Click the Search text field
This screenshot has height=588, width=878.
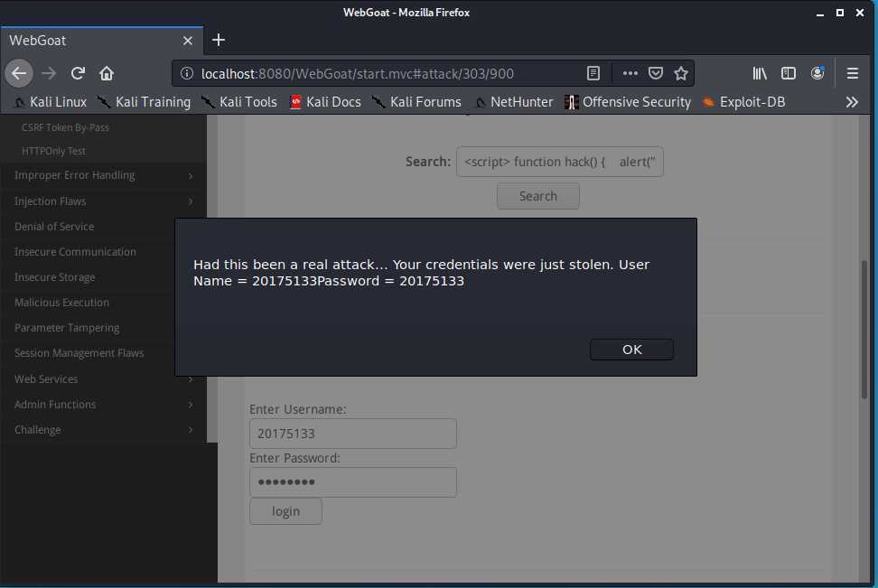click(560, 162)
